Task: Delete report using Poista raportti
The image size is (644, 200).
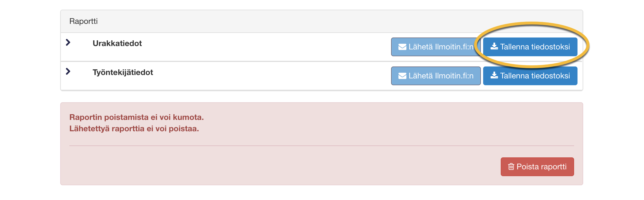Action: pyautogui.click(x=537, y=167)
